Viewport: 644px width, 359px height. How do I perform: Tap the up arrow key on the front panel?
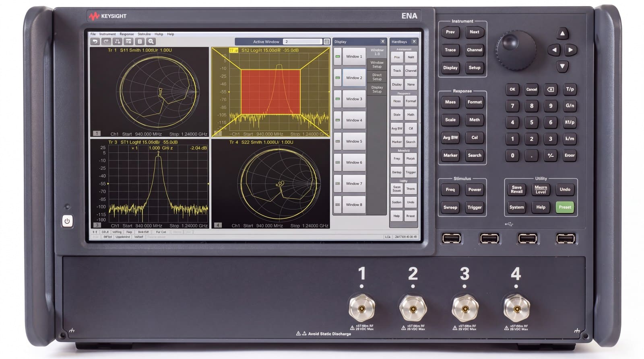pos(562,33)
